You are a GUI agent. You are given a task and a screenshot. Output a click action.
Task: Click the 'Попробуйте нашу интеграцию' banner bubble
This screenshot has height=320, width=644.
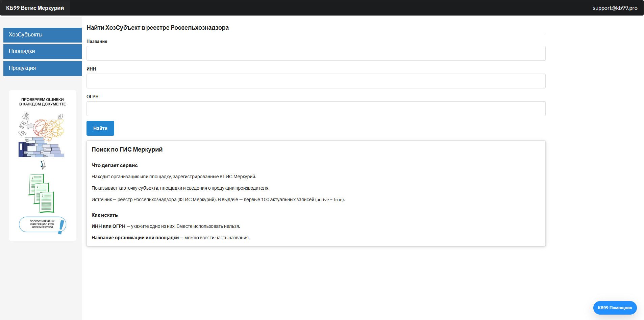(x=43, y=224)
